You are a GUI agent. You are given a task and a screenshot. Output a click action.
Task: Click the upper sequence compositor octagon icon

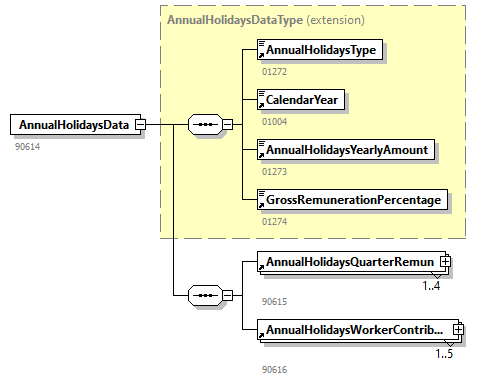pos(205,125)
